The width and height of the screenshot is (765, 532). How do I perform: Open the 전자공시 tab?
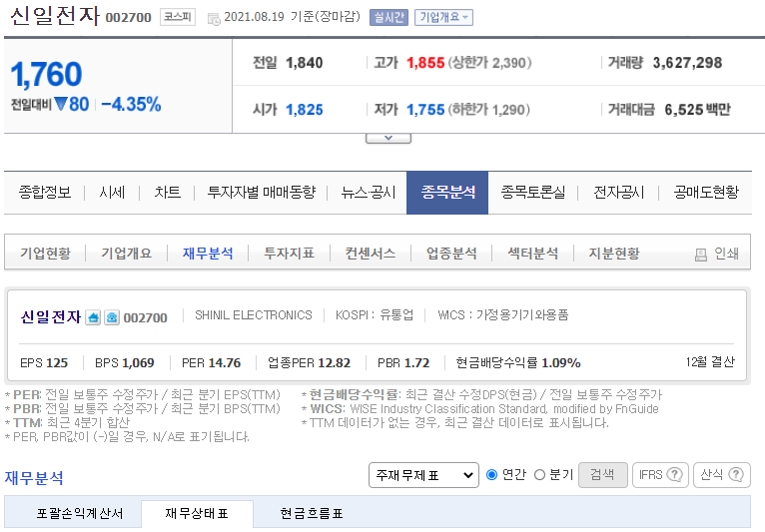(618, 192)
